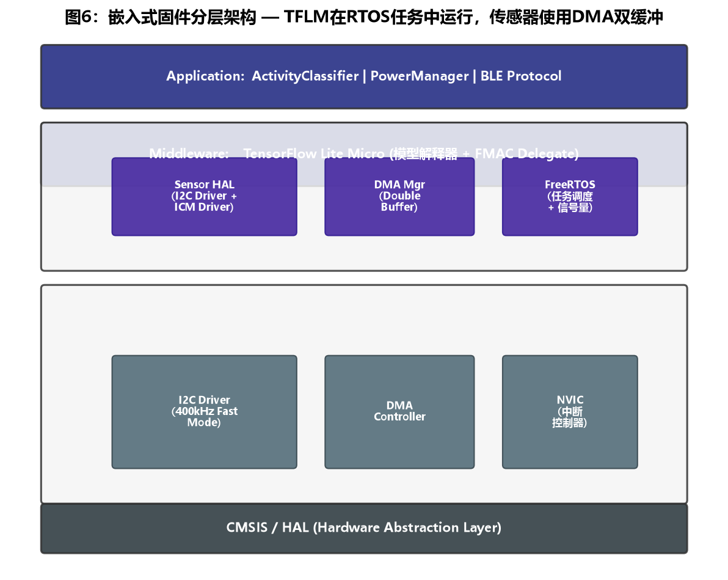Click the NVIC 中断控制器 box
Screen dimensions: 728x580
570,412
